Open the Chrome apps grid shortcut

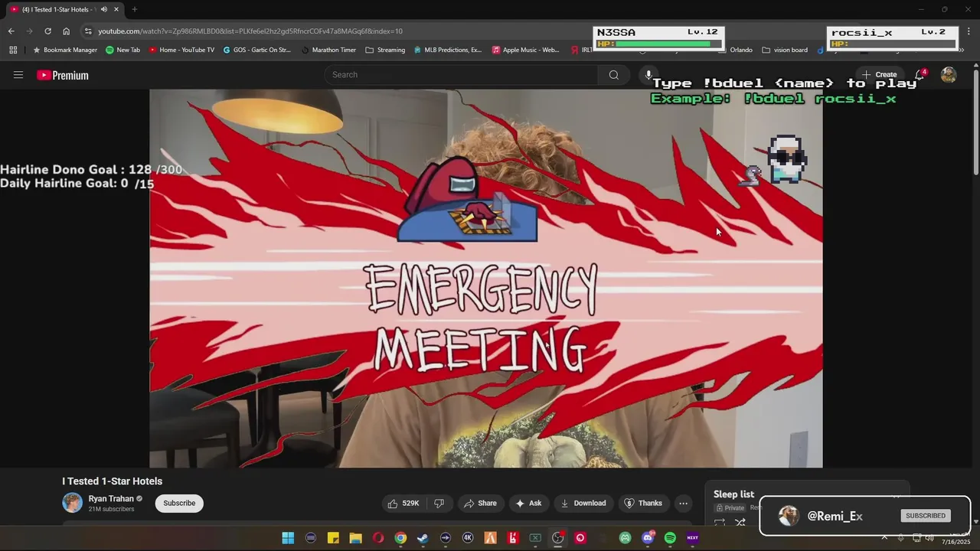pyautogui.click(x=13, y=50)
